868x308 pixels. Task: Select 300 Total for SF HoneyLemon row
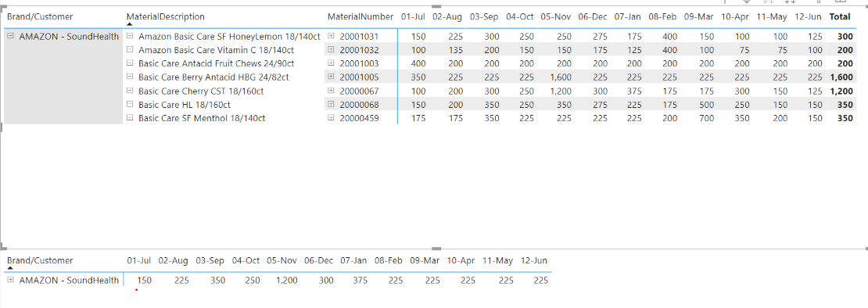[845, 37]
